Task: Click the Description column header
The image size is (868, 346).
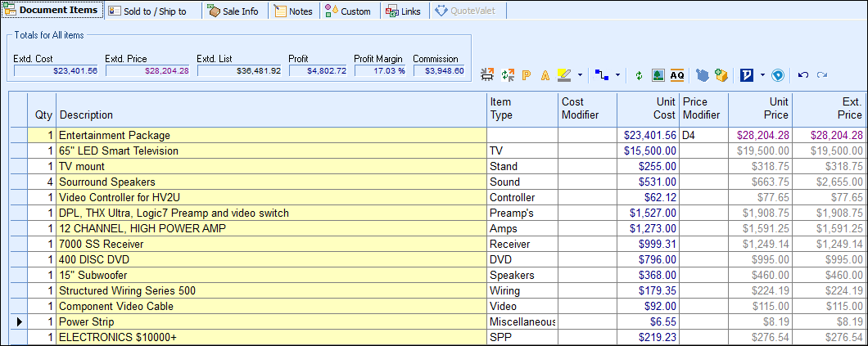Action: tap(270, 115)
